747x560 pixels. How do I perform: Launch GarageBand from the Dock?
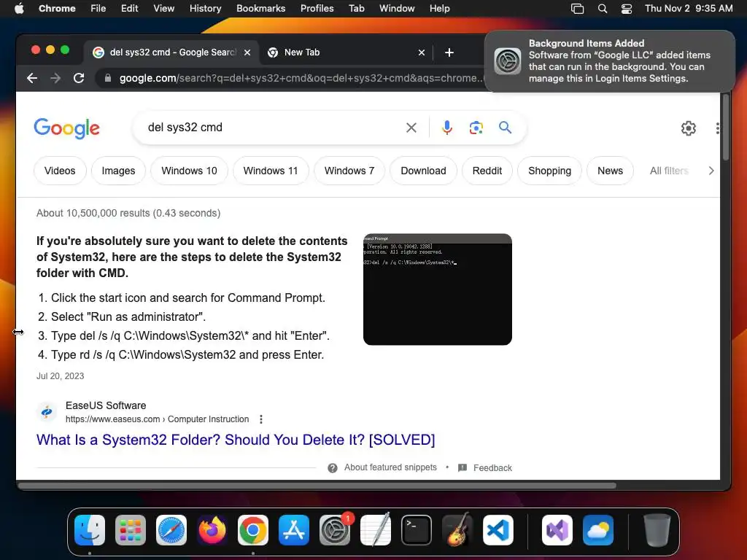[x=457, y=530]
